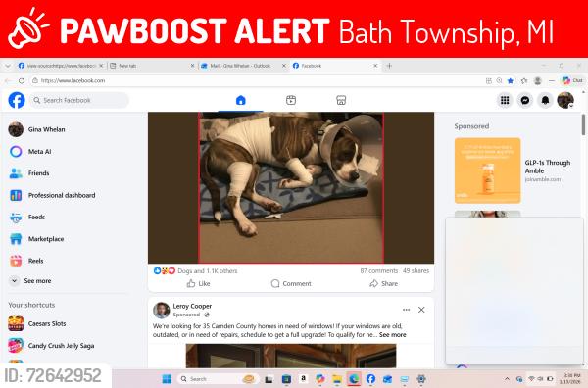View reactions from Dogs and 1.1K others
Image resolution: width=588 pixels, height=388 pixels.
[x=208, y=270]
